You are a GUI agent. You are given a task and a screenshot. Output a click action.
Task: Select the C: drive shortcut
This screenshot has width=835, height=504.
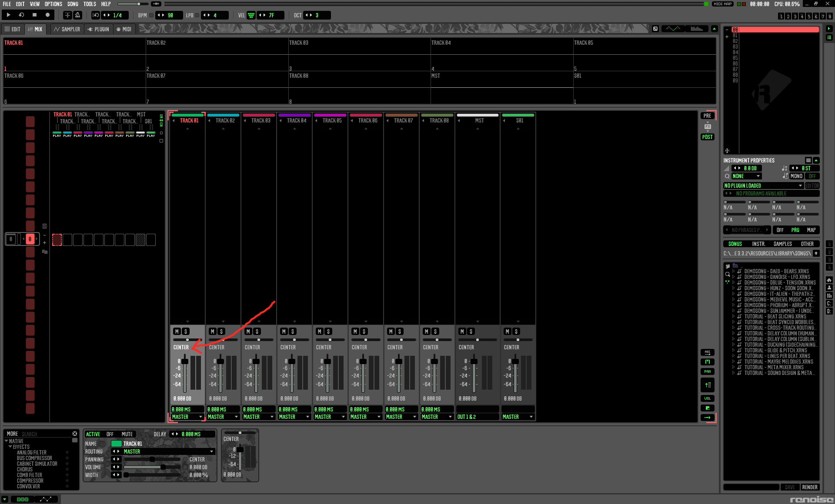point(829,303)
